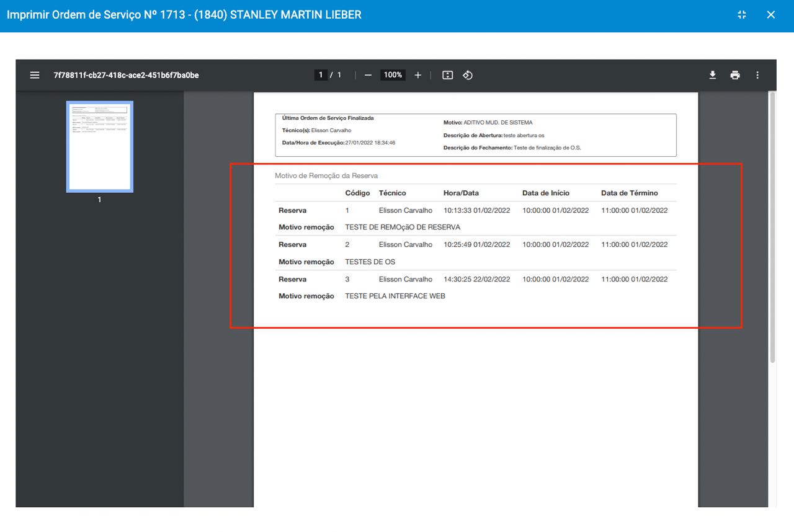The height and width of the screenshot is (532, 794).
Task: Zoom out with the minus button
Action: (x=368, y=75)
